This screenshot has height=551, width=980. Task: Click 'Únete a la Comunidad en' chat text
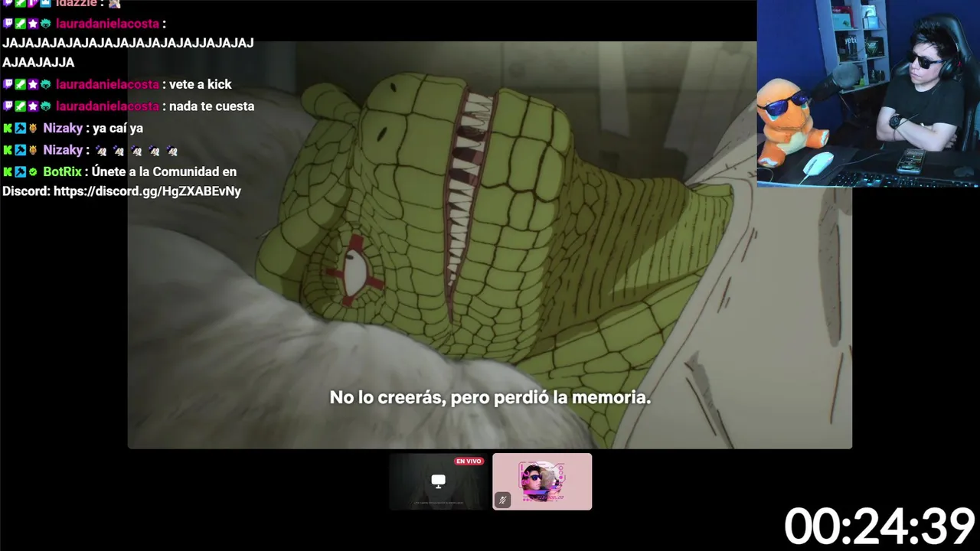[164, 172]
